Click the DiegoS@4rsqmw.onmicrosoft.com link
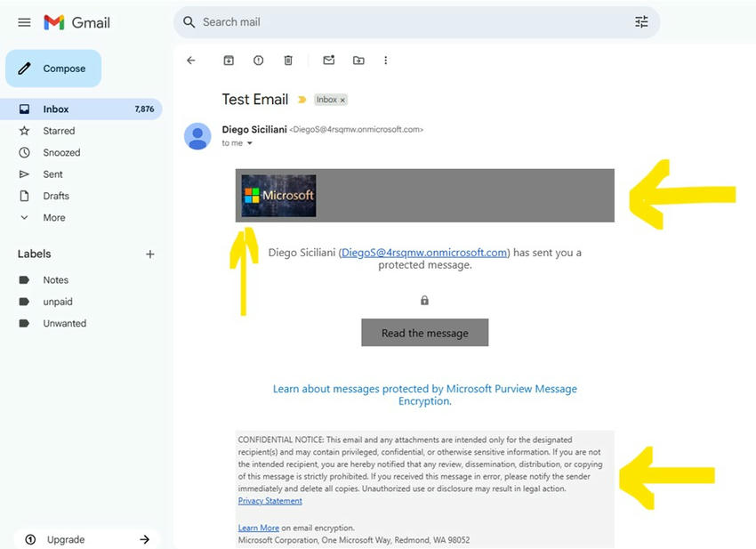This screenshot has width=756, height=549. click(x=424, y=253)
